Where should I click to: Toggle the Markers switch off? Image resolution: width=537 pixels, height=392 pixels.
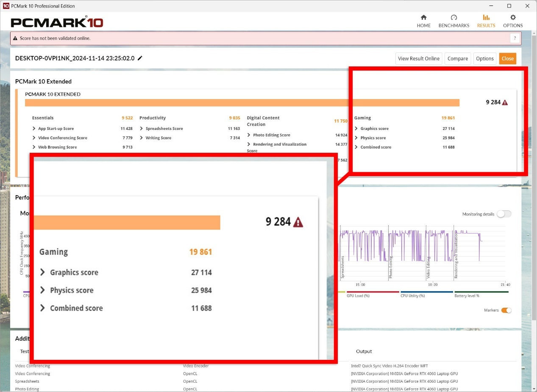pos(506,310)
